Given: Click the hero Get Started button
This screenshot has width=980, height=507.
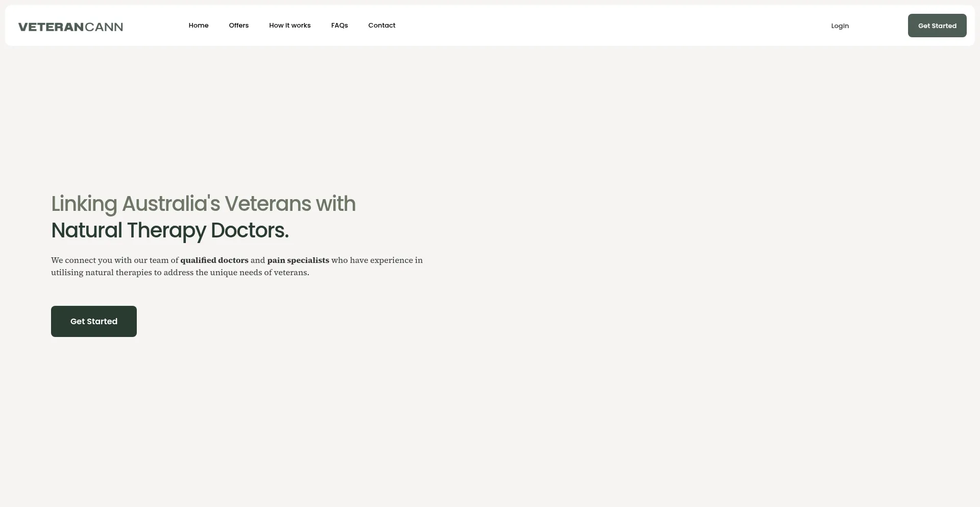Looking at the screenshot, I should click(x=94, y=321).
